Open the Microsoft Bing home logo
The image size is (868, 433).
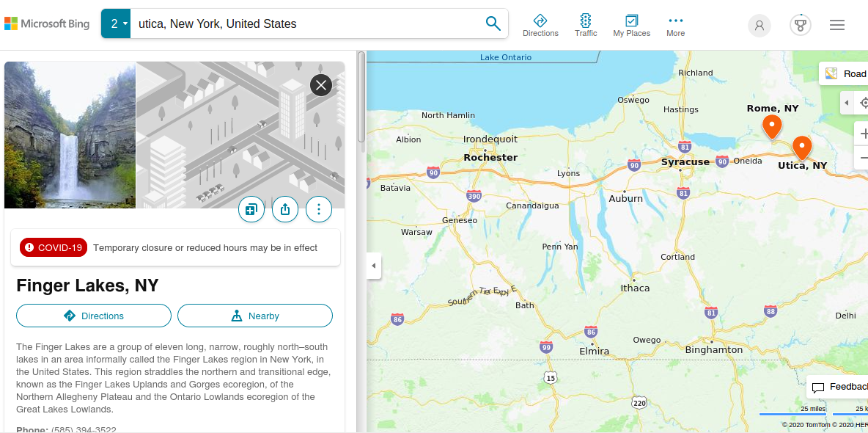pyautogui.click(x=47, y=23)
